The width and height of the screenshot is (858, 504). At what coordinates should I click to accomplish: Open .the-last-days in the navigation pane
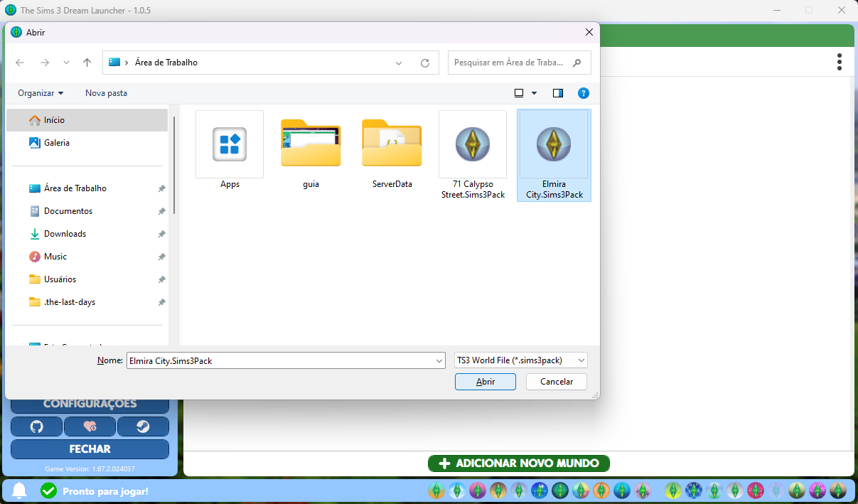point(87,302)
